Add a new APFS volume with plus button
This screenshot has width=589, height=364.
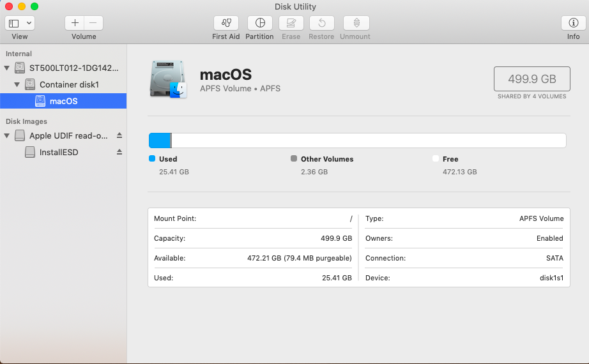coord(75,23)
